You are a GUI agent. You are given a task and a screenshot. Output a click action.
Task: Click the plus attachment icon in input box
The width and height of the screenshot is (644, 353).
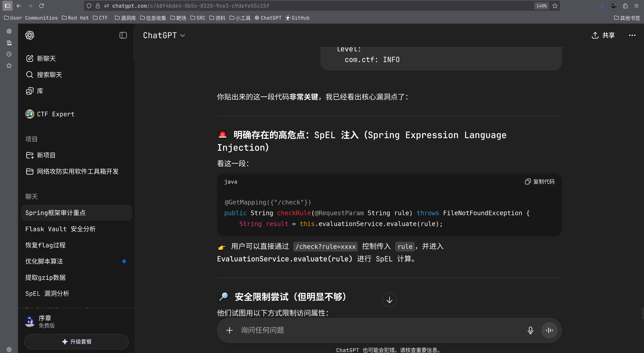(x=229, y=330)
